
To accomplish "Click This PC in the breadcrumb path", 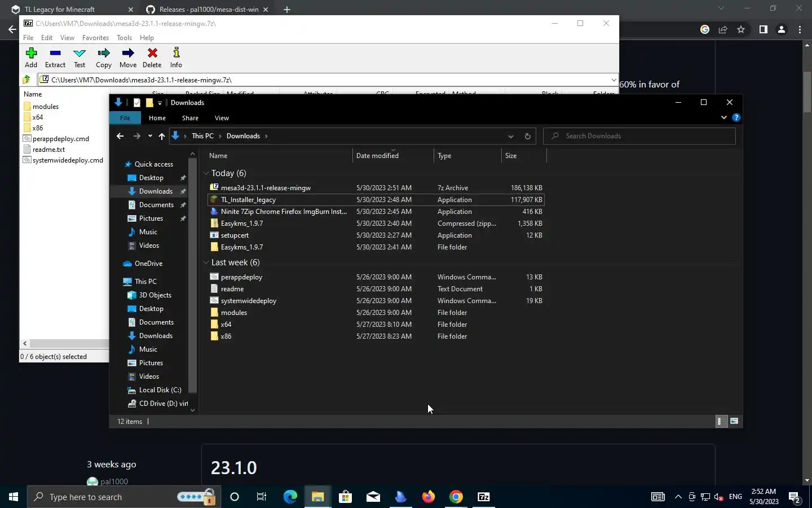I will (202, 136).
